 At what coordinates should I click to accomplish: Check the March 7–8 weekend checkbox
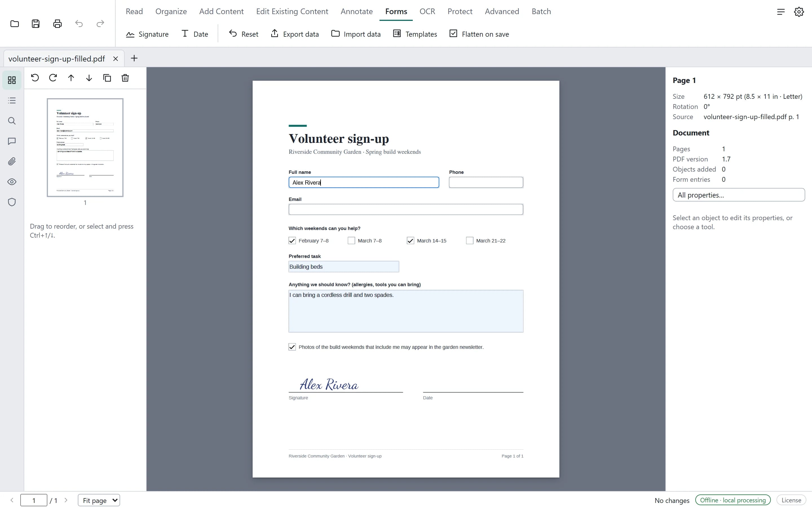(x=351, y=240)
